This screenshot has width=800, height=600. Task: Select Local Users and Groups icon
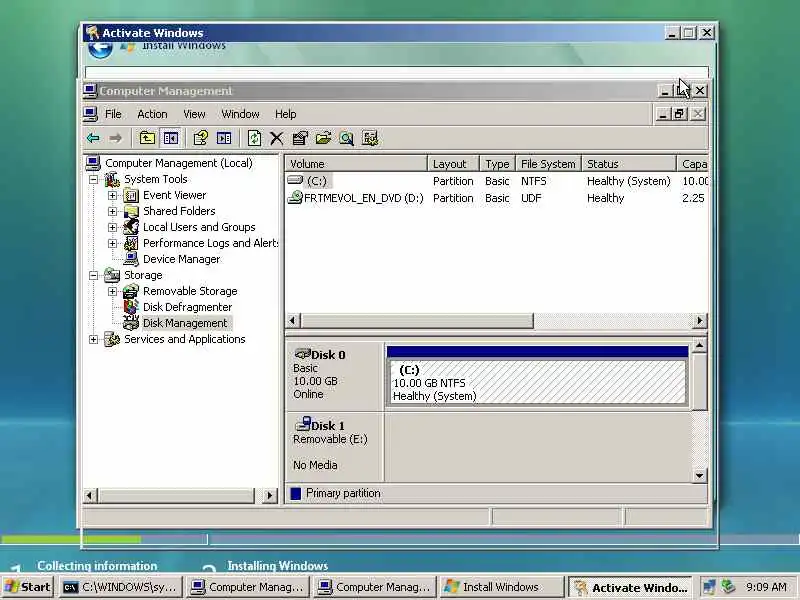[131, 227]
